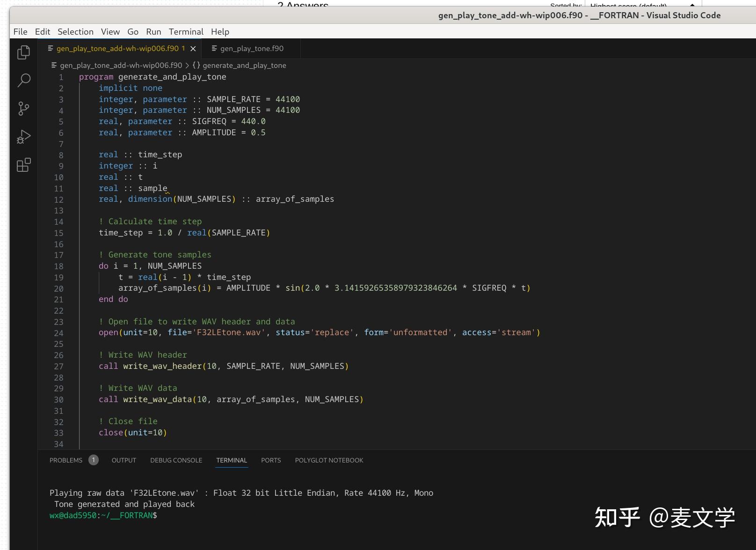The height and width of the screenshot is (550, 756).
Task: Open the Extensions view icon
Action: click(23, 165)
